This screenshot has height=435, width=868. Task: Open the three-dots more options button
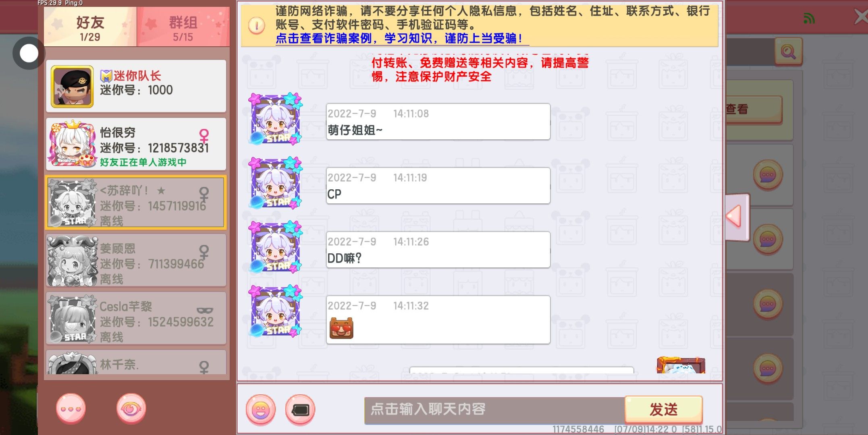pos(71,409)
